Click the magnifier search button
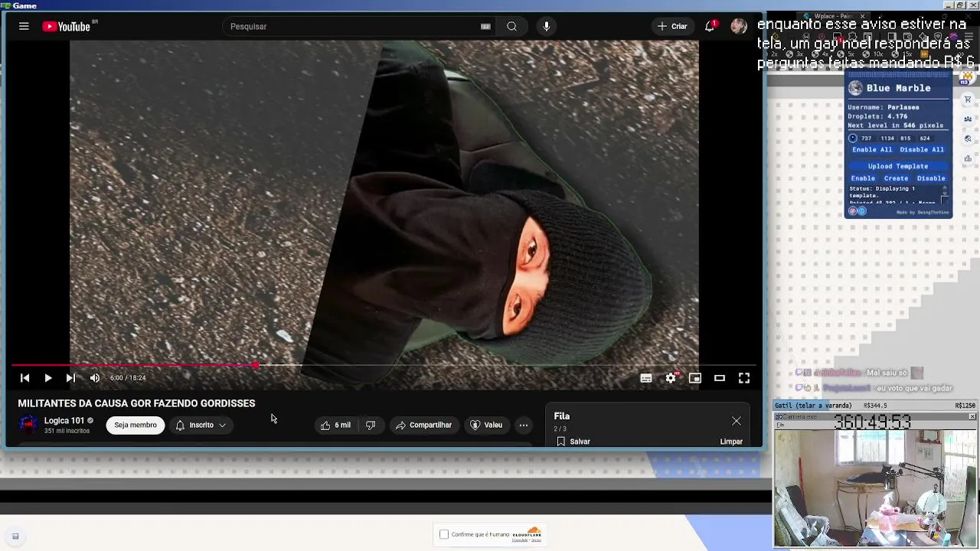This screenshot has width=980, height=551. point(511,26)
